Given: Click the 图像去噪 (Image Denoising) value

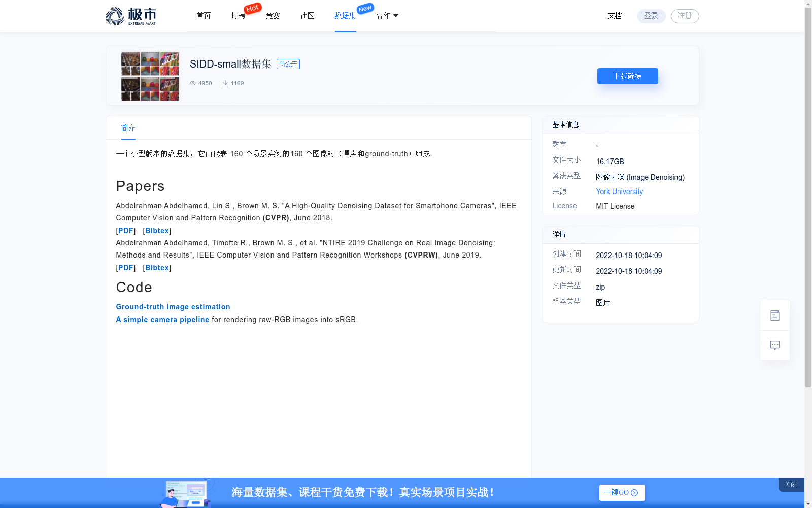Looking at the screenshot, I should [640, 177].
